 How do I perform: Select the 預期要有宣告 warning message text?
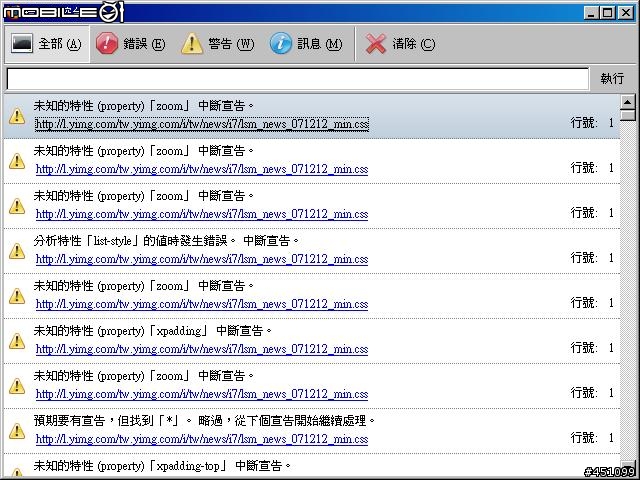point(204,420)
